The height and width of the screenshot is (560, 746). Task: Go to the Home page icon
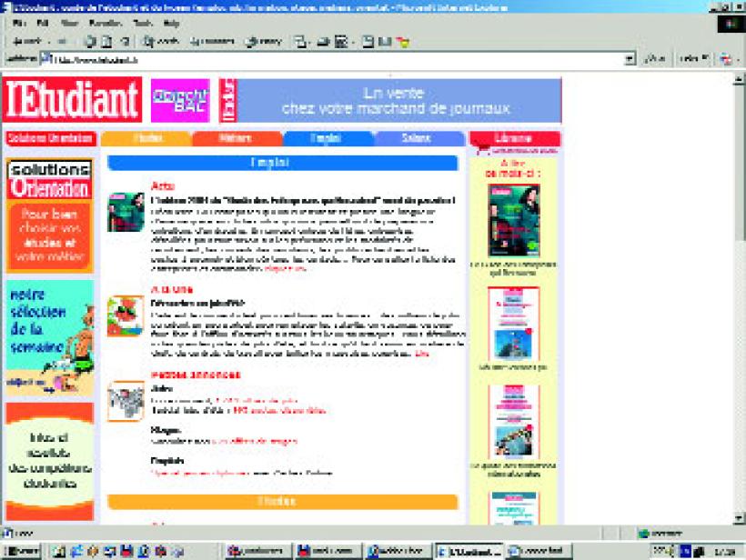point(123,41)
